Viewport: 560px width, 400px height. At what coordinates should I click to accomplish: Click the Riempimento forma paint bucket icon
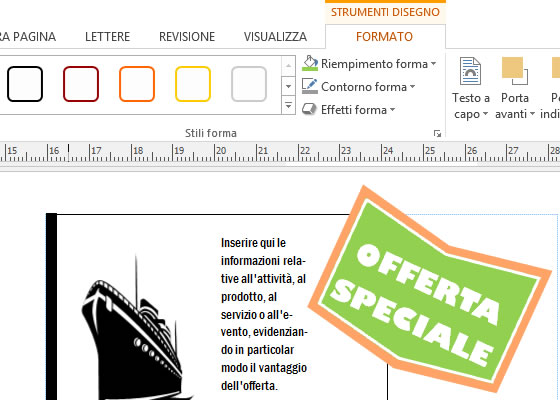310,63
